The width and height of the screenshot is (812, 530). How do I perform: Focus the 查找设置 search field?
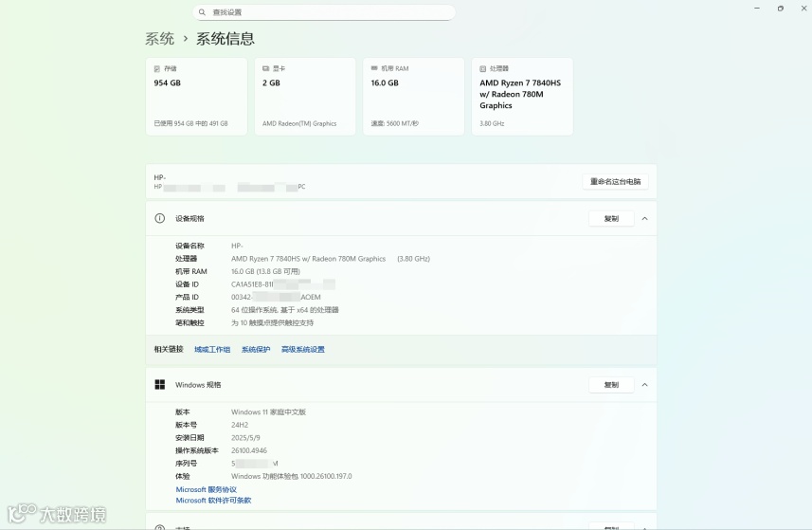click(x=324, y=12)
